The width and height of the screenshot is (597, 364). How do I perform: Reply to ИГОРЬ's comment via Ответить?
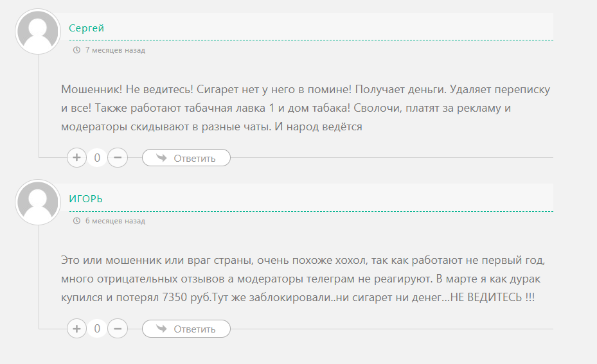[186, 329]
